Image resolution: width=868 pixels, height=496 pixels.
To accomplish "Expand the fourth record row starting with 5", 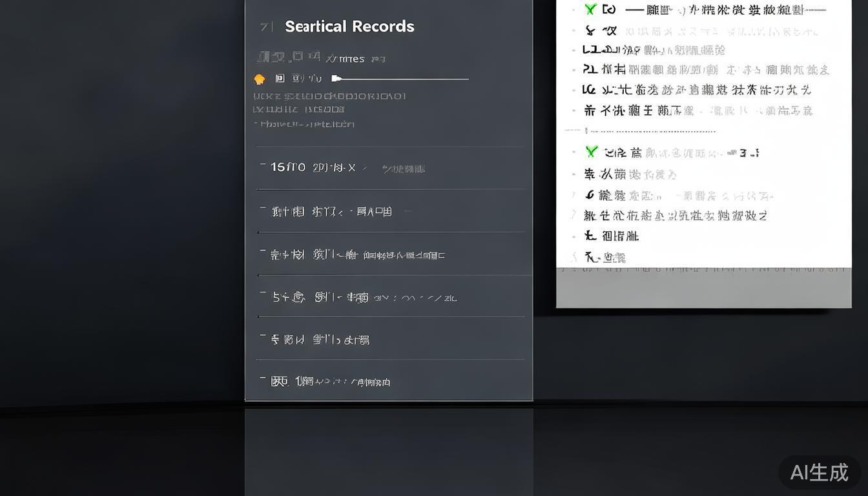I will tap(391, 297).
